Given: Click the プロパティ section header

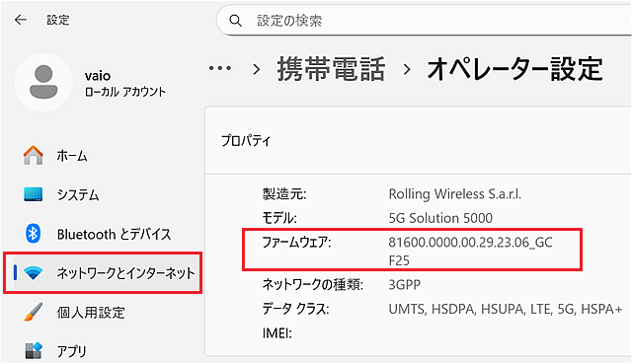Looking at the screenshot, I should click(x=246, y=140).
